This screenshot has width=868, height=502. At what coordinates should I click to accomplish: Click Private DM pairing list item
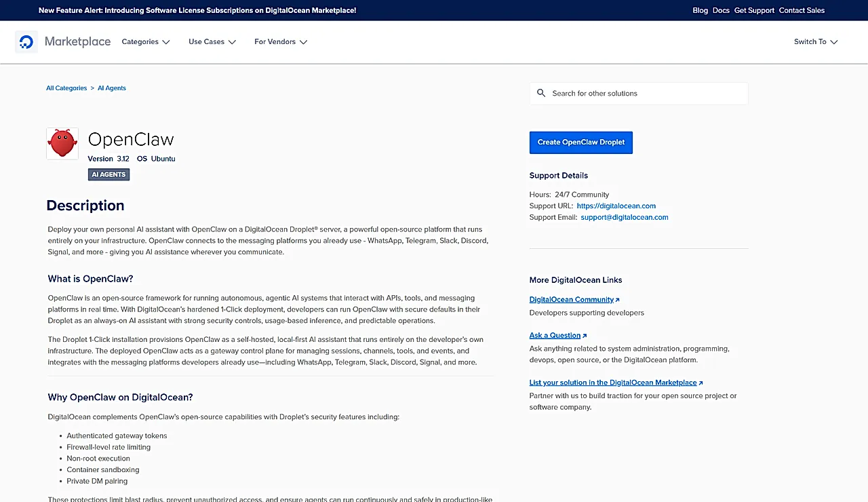tap(97, 482)
